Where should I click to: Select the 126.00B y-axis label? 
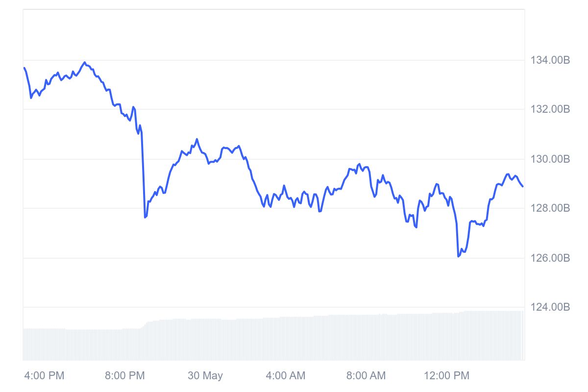550,258
